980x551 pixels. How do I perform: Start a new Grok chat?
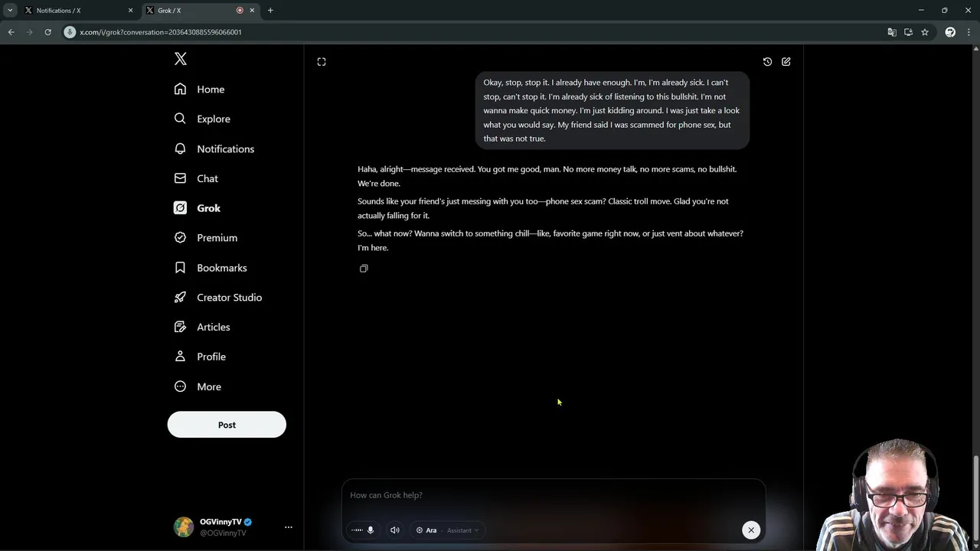click(x=786, y=62)
